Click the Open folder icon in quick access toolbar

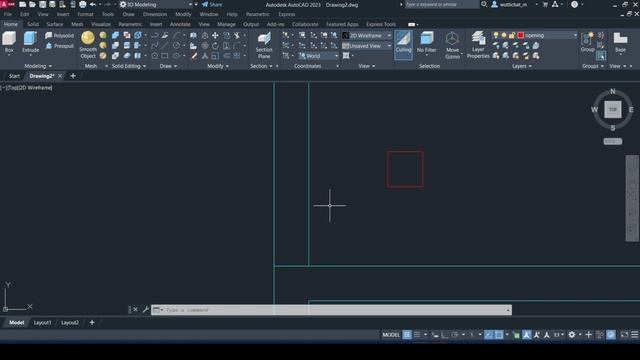[32, 4]
